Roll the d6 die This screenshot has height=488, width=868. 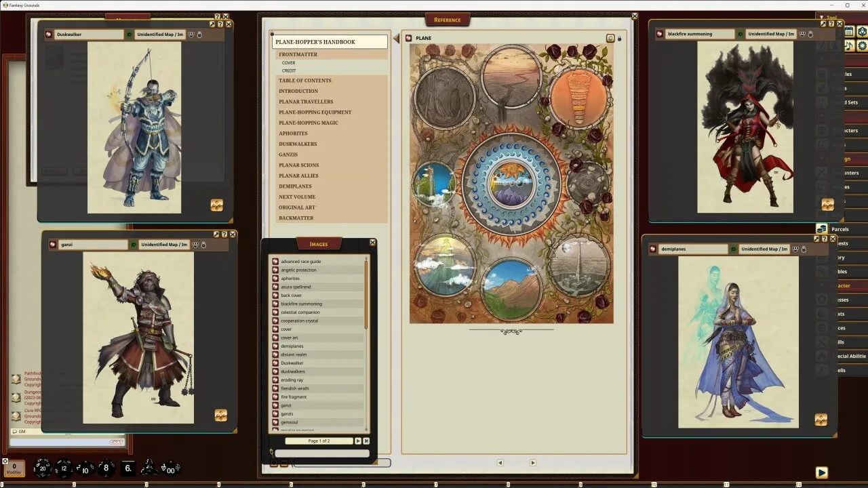(127, 468)
